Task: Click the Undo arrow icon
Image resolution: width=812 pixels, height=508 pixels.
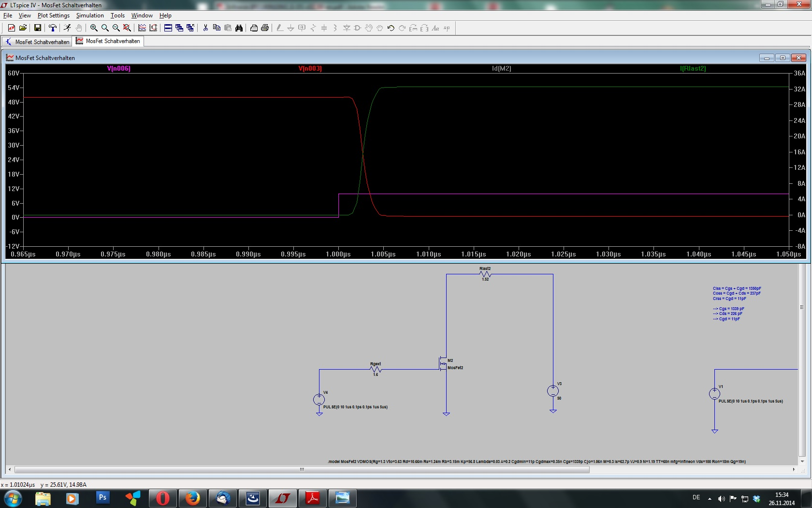Action: [x=391, y=28]
